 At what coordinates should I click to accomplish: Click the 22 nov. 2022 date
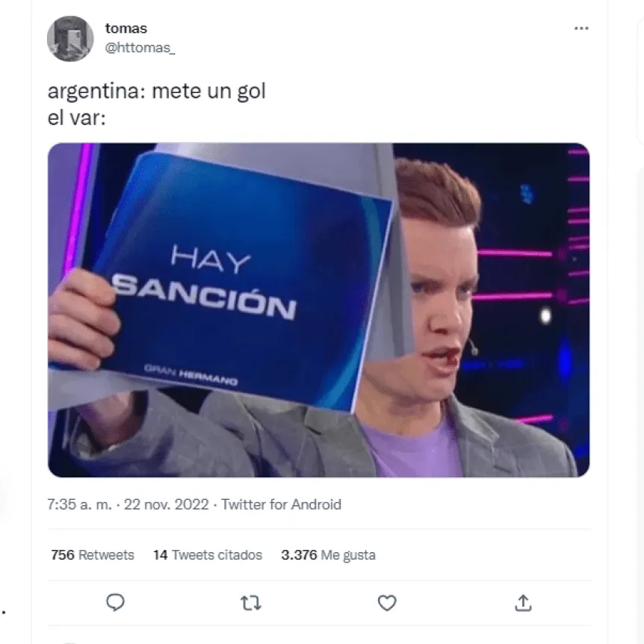click(x=167, y=504)
